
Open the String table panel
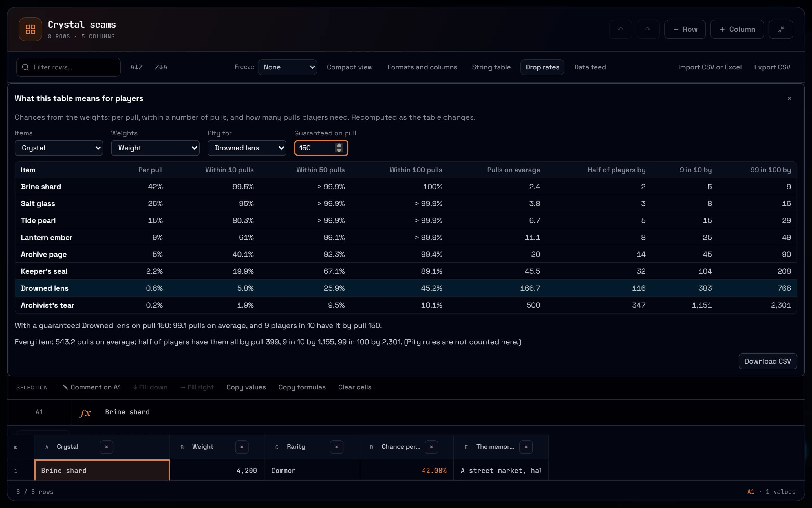coord(491,67)
